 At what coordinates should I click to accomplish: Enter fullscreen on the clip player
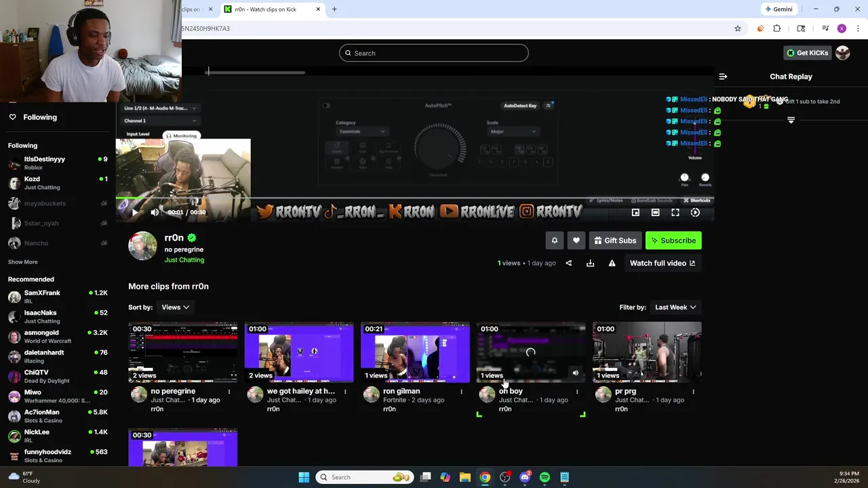(x=675, y=212)
